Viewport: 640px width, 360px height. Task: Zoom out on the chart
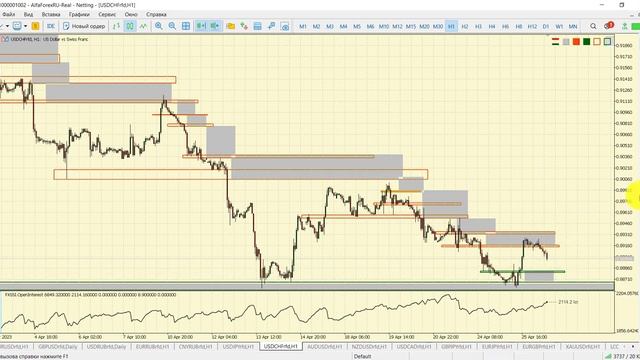(x=172, y=26)
